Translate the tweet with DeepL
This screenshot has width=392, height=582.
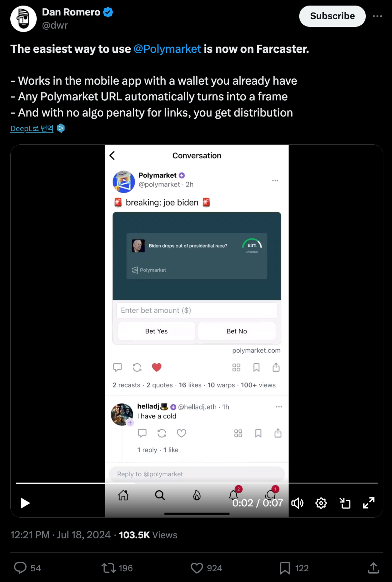coord(32,128)
